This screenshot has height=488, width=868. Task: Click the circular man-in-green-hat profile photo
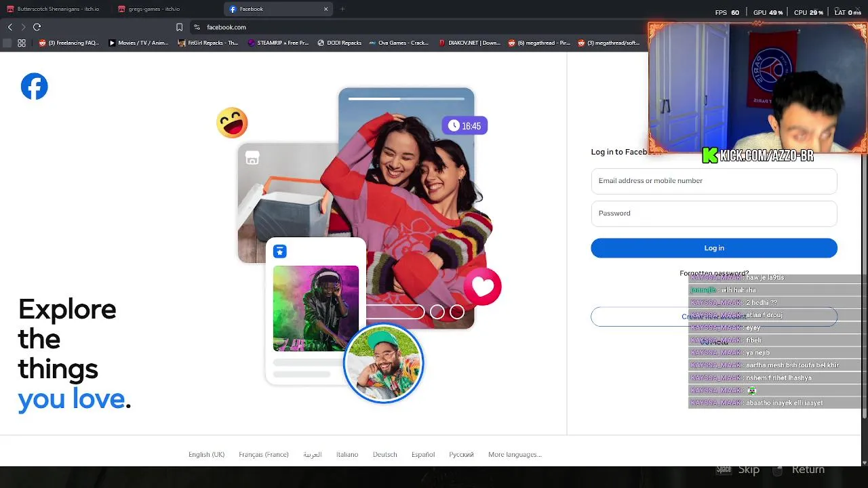(x=383, y=363)
